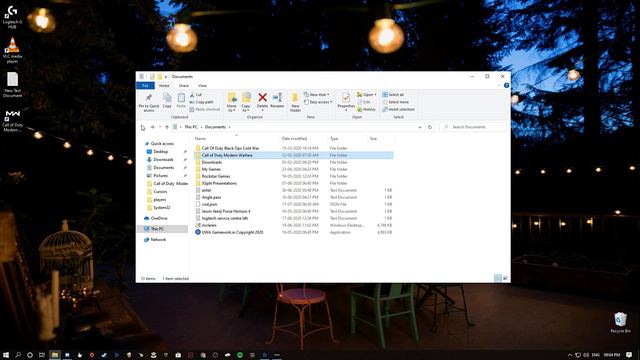Open recent locations dropdown arrow
Viewport: 640px width, 360px height.
pos(160,127)
